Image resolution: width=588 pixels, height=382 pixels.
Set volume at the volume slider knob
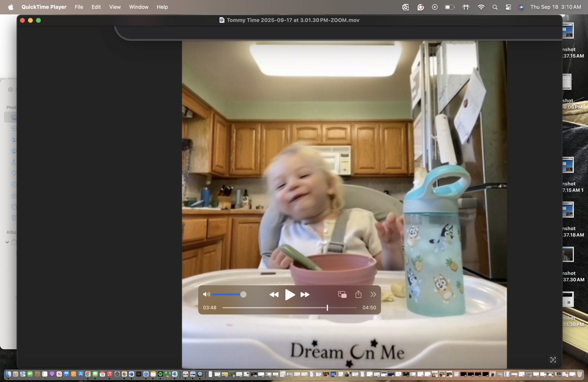[243, 294]
